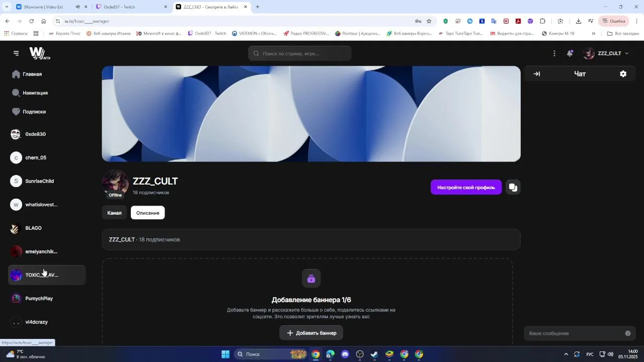The width and height of the screenshot is (644, 362).
Task: Collapse the chat panel with arrow icon
Action: pyautogui.click(x=537, y=74)
